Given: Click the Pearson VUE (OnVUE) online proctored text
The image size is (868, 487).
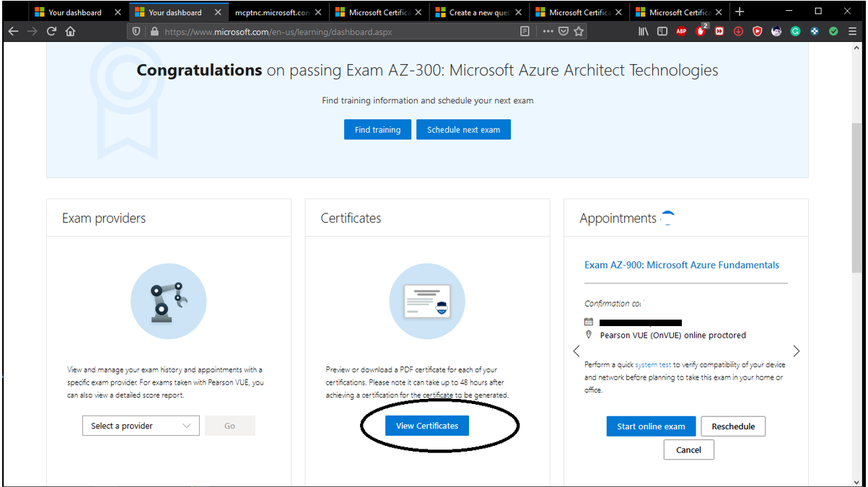Looking at the screenshot, I should click(x=673, y=335).
